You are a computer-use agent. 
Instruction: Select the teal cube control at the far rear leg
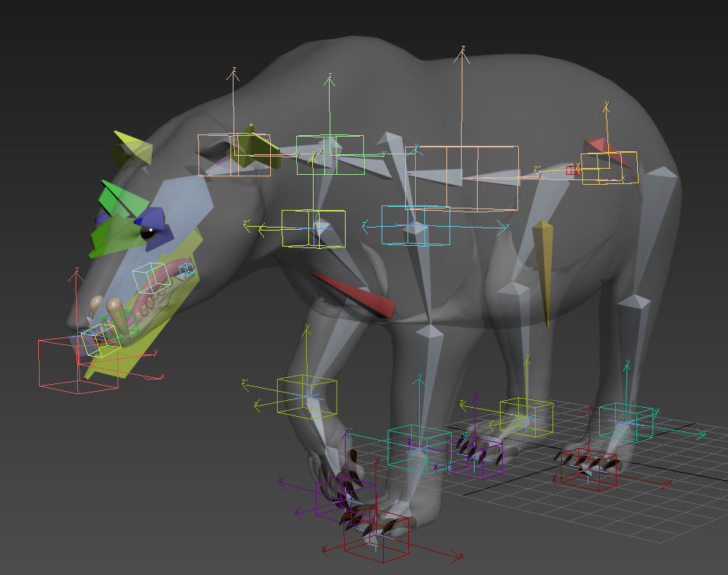click(x=626, y=422)
